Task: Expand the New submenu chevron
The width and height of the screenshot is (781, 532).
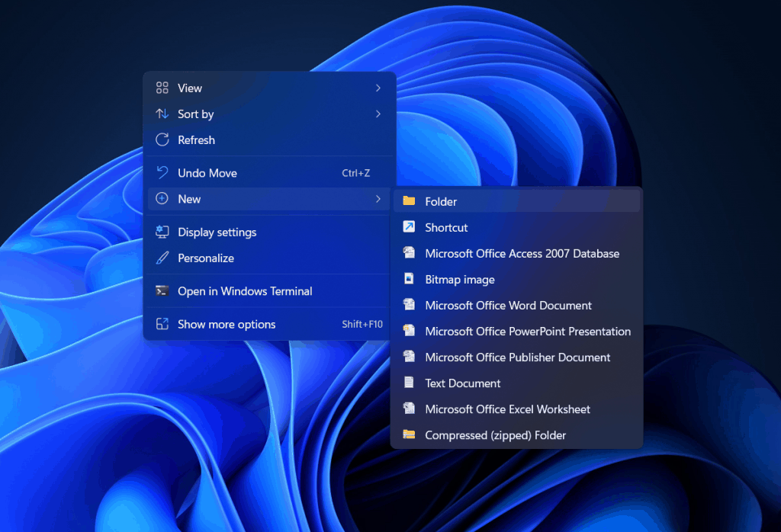Action: pyautogui.click(x=378, y=199)
